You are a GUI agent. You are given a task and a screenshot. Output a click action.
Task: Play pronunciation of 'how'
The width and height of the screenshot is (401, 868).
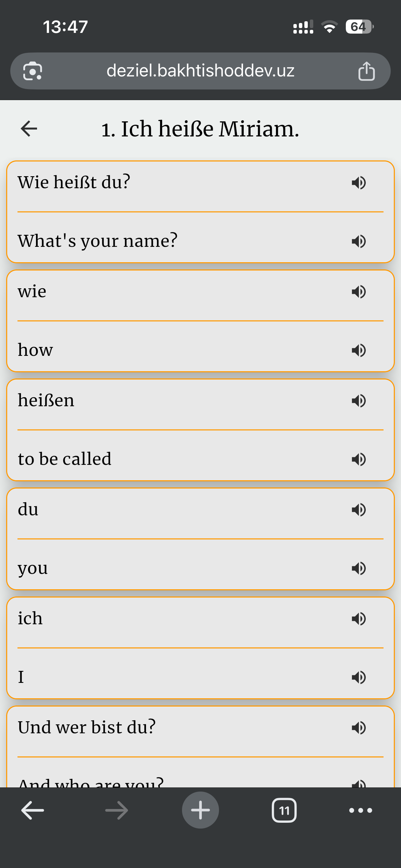point(359,350)
